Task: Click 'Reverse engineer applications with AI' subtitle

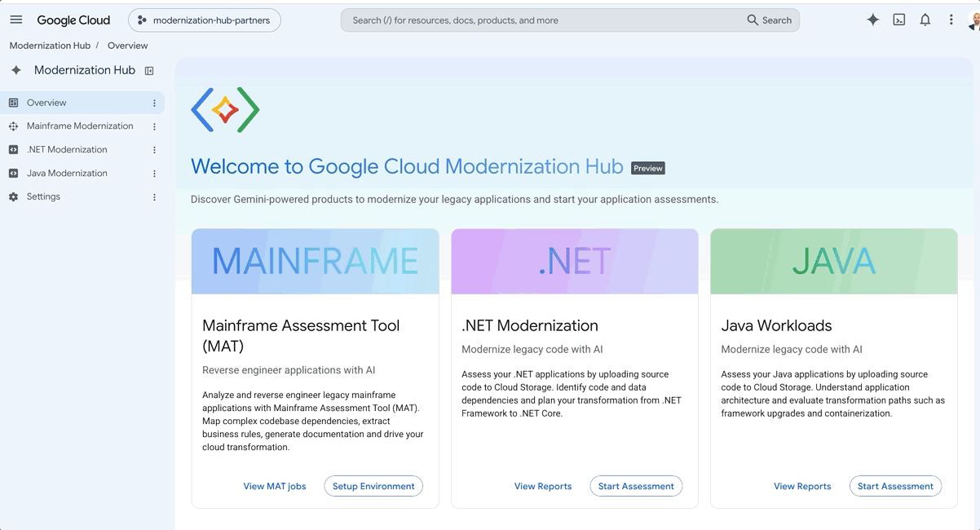Action: (x=289, y=370)
